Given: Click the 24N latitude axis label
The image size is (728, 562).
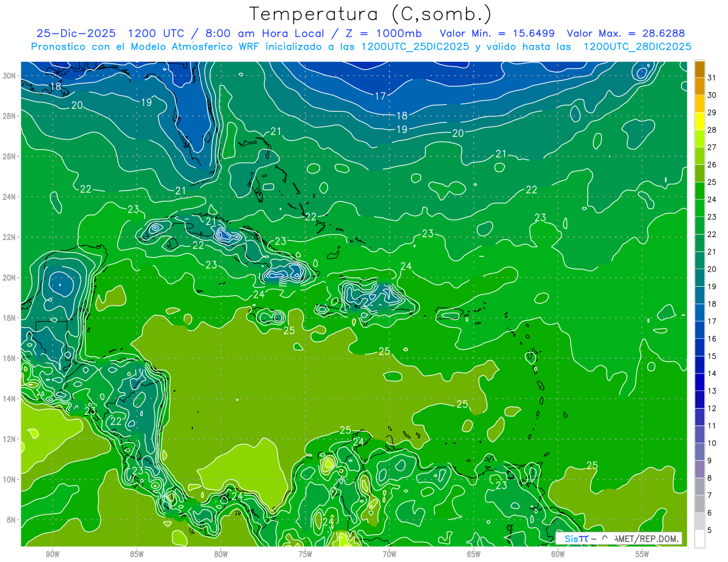Looking at the screenshot, I should point(10,196).
